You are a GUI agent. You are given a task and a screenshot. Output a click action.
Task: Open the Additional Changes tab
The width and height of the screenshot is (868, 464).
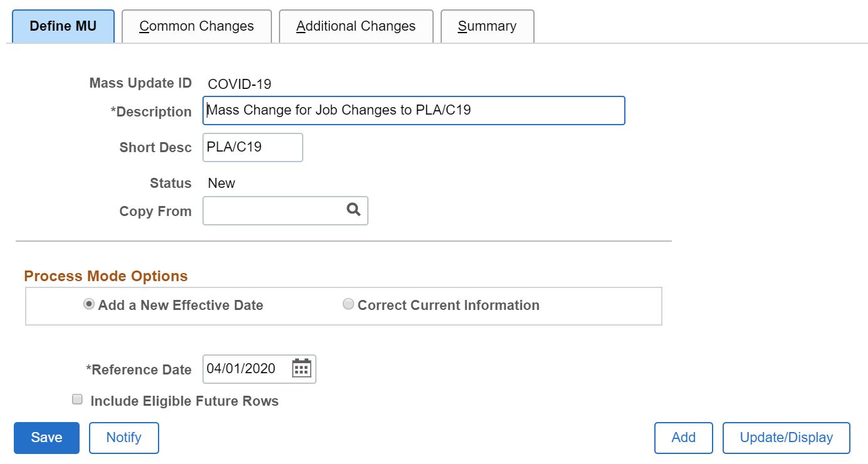pos(355,26)
